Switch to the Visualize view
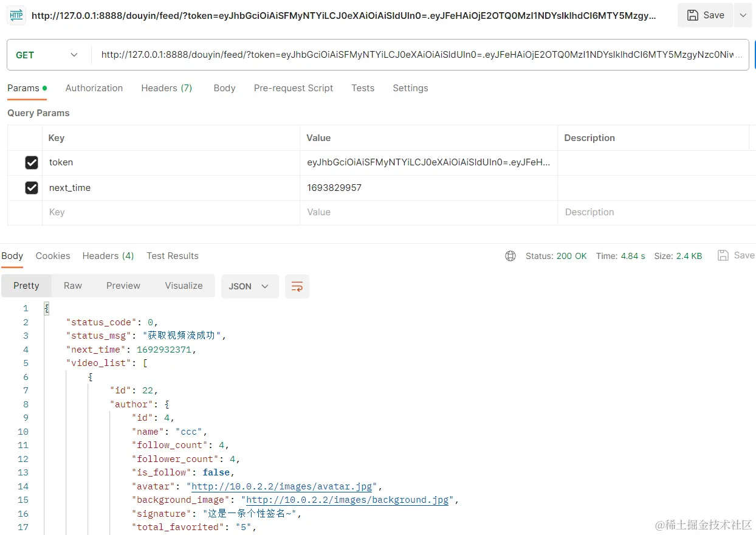756x535 pixels. pyautogui.click(x=184, y=286)
